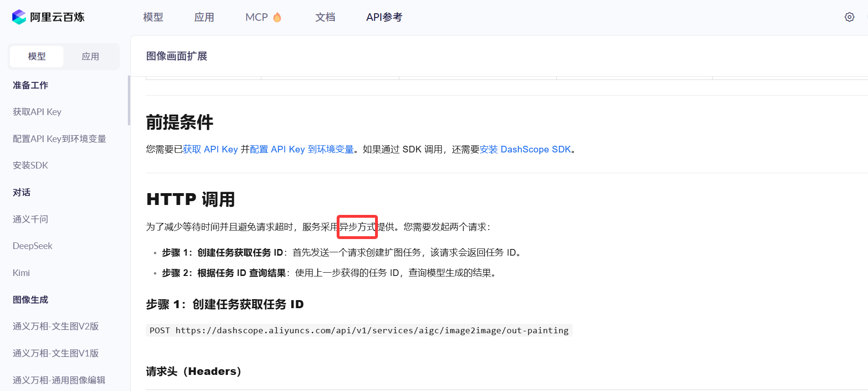The width and height of the screenshot is (868, 391).
Task: Click the 前提条件 heading
Action: (x=179, y=122)
